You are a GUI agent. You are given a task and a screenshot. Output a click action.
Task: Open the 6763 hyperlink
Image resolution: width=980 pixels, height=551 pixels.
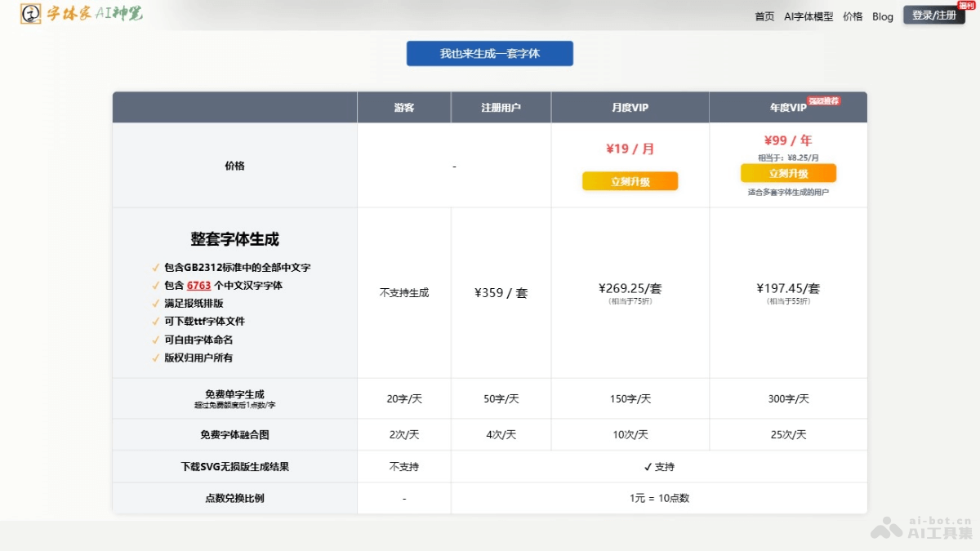[198, 286]
